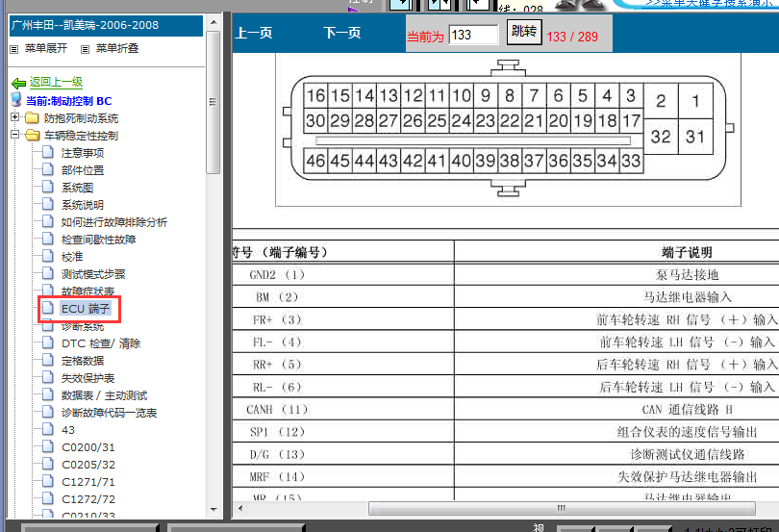Screen dimensions: 779x532
Task: Click tree panel scroll up arrow
Action: pyautogui.click(x=214, y=22)
